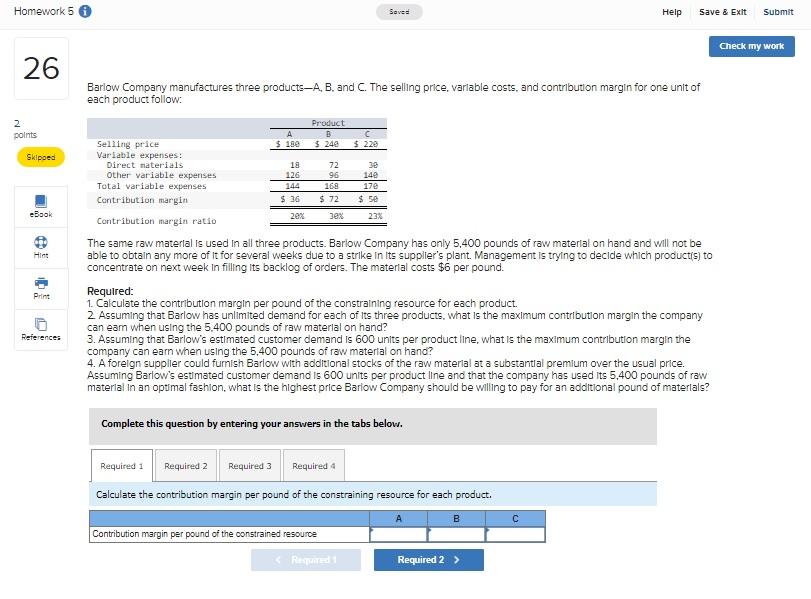Viewport: 811px width, 599px height.
Task: Open the eBook resource
Action: tap(41, 206)
